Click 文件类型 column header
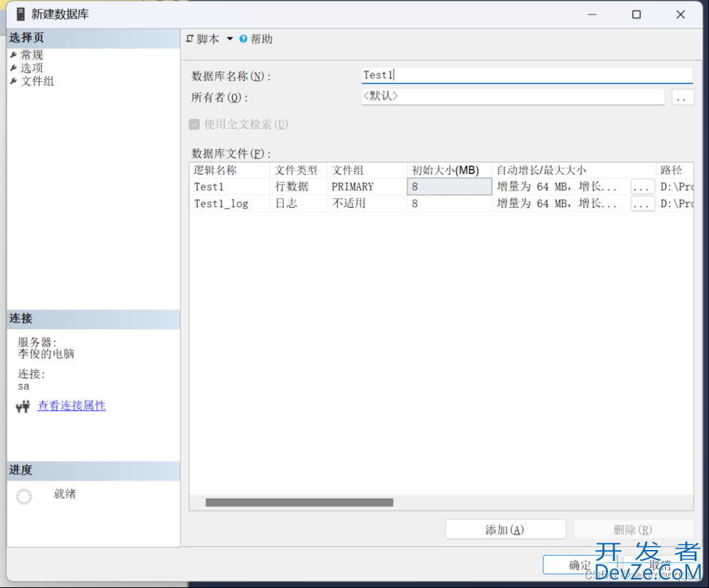The width and height of the screenshot is (709, 588). pos(299,170)
